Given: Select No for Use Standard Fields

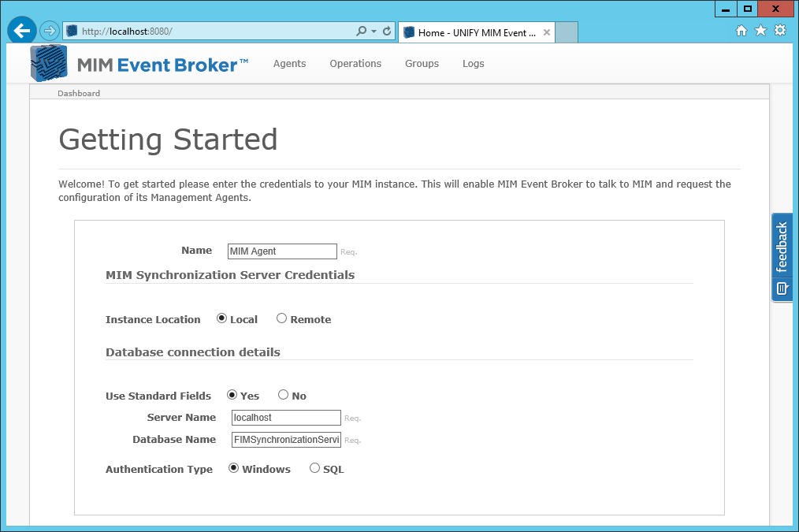Looking at the screenshot, I should pos(284,395).
